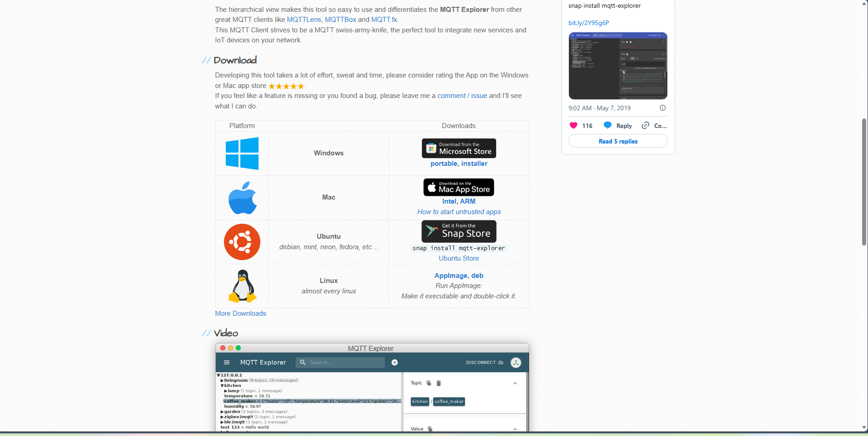
Task: Like the tweet with heart icon
Action: pos(574,126)
